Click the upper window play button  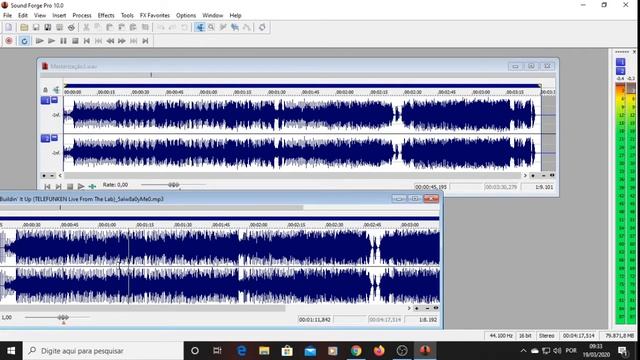(x=81, y=187)
